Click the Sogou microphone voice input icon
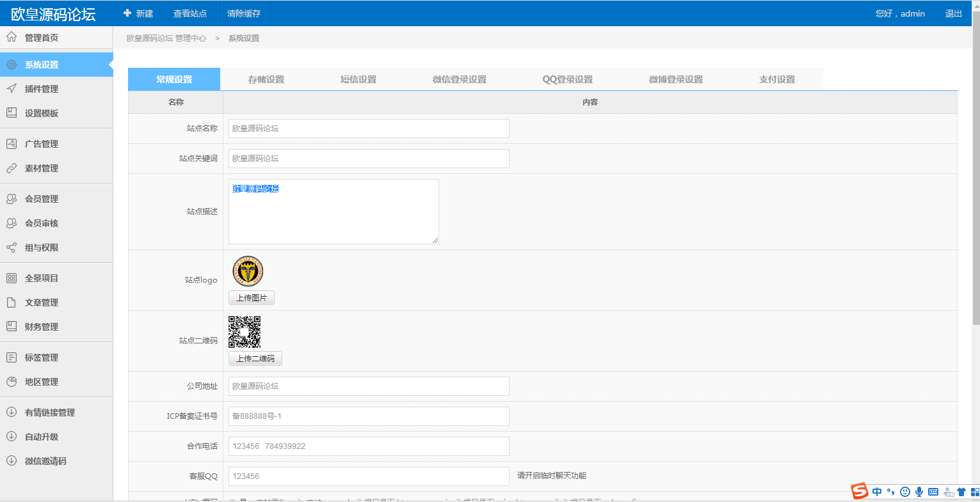 tap(919, 492)
